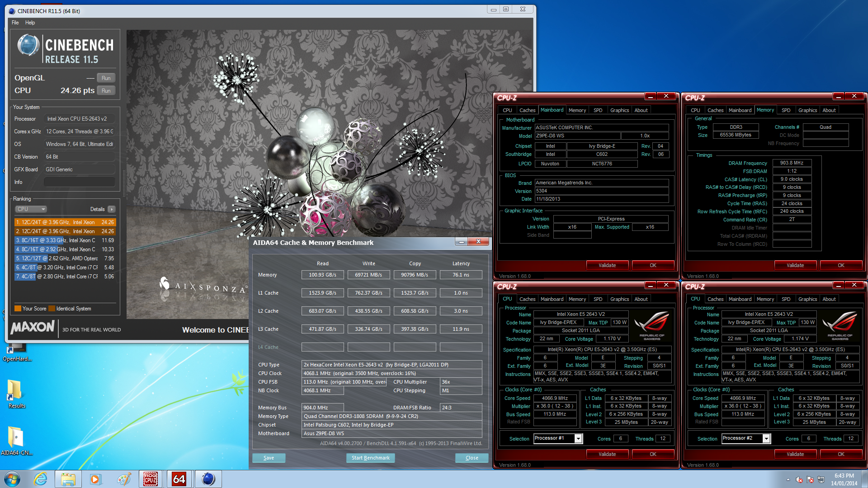Click the Cinebench sphere logo
The width and height of the screenshot is (868, 488).
click(28, 46)
